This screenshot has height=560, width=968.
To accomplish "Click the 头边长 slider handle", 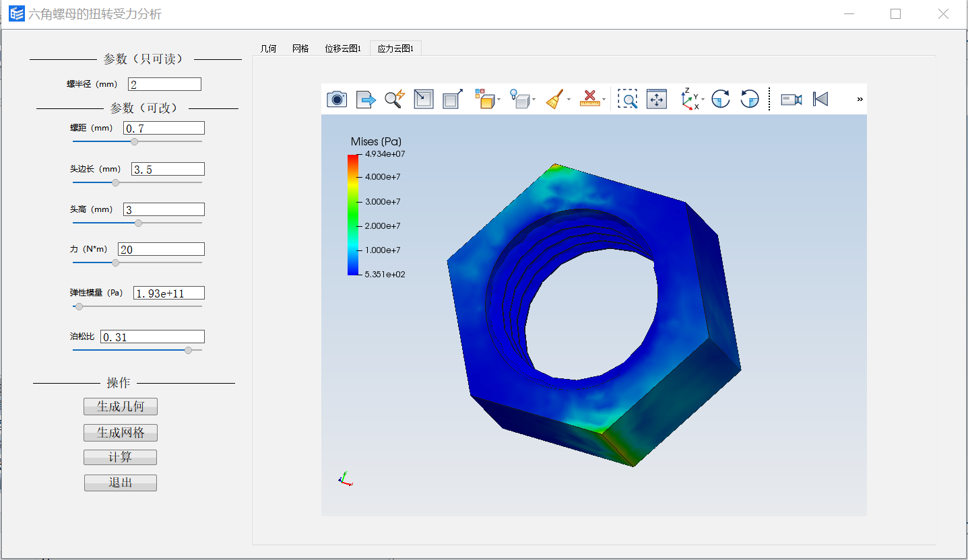I will point(115,182).
